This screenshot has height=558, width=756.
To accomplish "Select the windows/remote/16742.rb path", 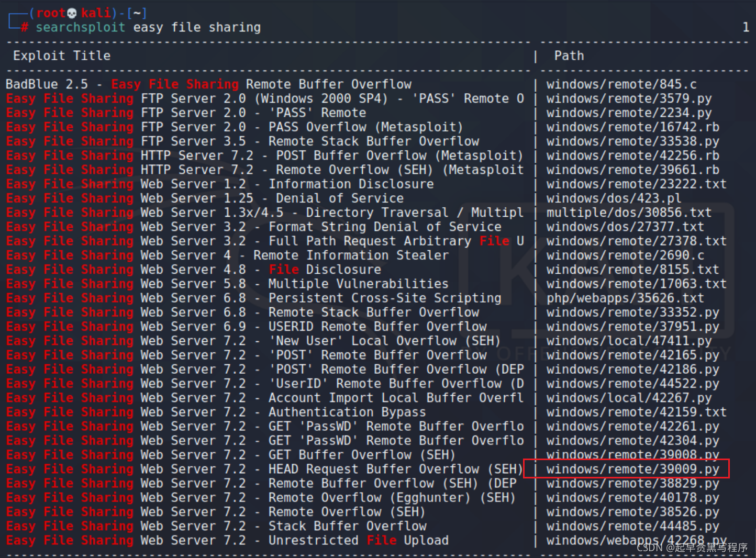I will 632,127.
